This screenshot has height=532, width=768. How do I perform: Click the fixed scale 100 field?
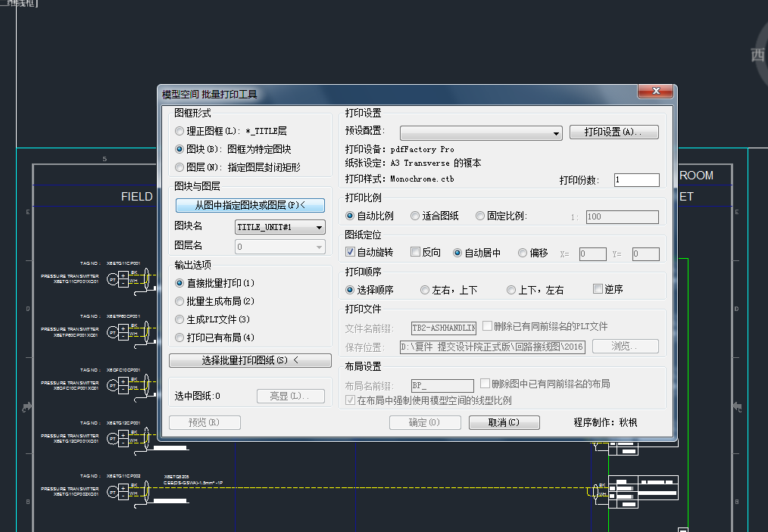point(622,217)
